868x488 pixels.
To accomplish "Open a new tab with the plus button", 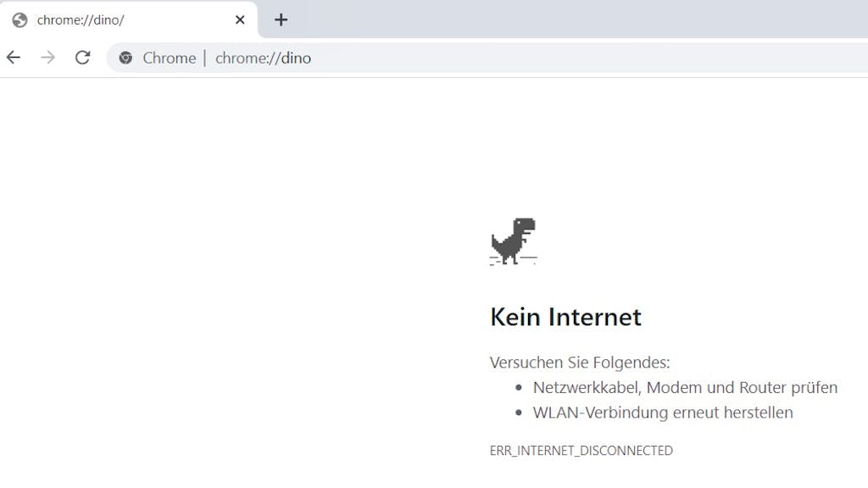I will pyautogui.click(x=281, y=20).
